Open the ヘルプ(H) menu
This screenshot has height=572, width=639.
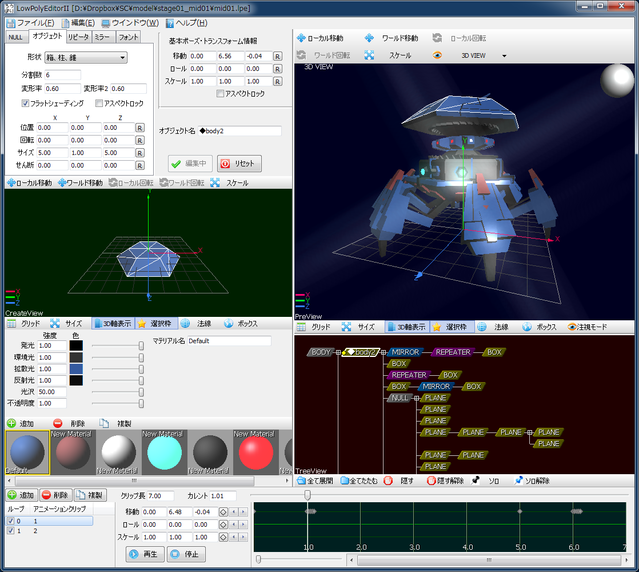[x=186, y=23]
